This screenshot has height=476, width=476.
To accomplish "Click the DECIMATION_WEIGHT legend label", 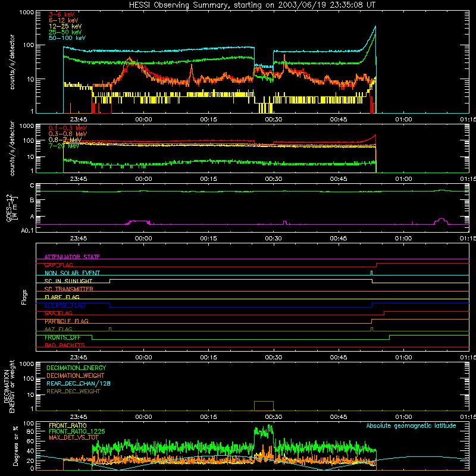I will (x=76, y=375).
